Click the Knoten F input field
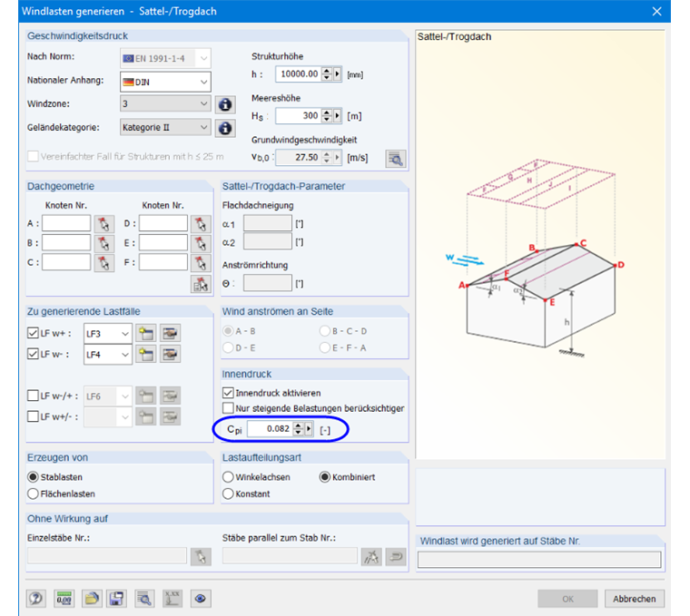The height and width of the screenshot is (616, 690). (163, 262)
